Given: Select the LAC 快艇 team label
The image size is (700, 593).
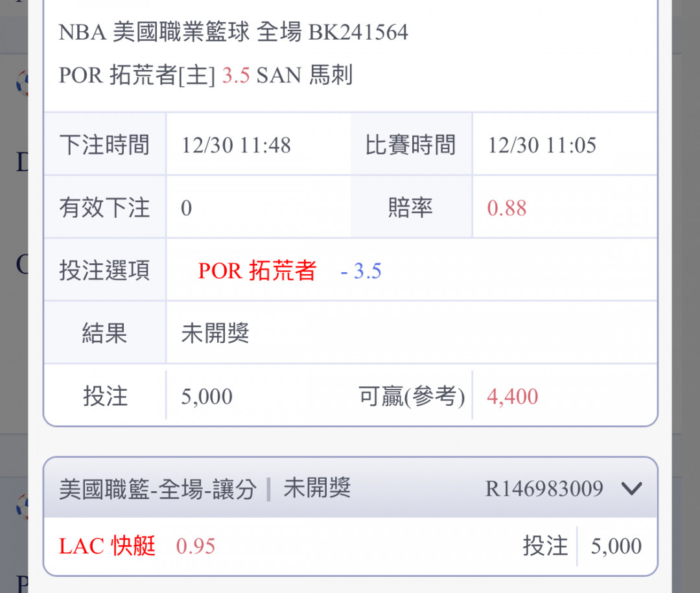Looking at the screenshot, I should (x=107, y=546).
